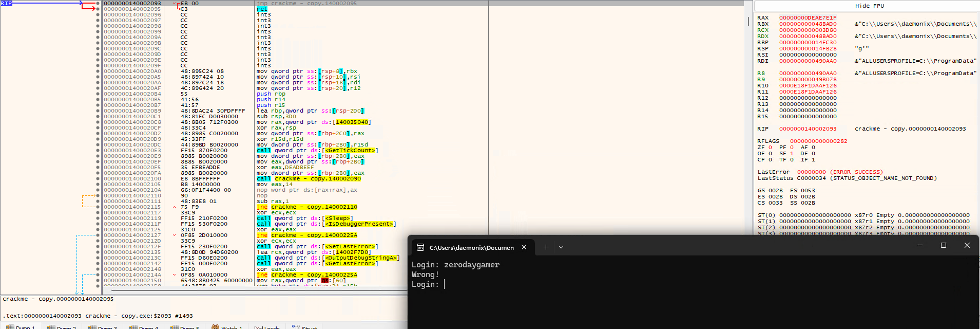The width and height of the screenshot is (980, 329).
Task: Click the RAX register value 00000000DEAE7E1F
Action: (x=808, y=17)
